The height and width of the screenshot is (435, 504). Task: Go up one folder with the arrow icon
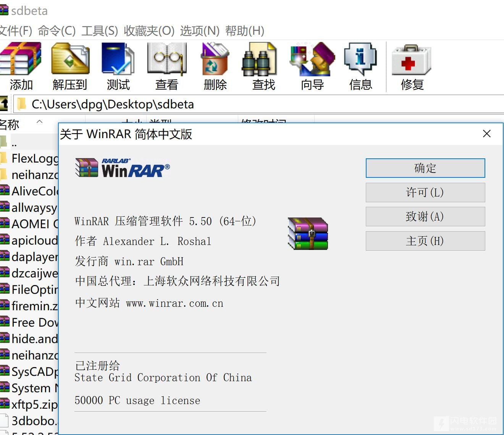4,103
